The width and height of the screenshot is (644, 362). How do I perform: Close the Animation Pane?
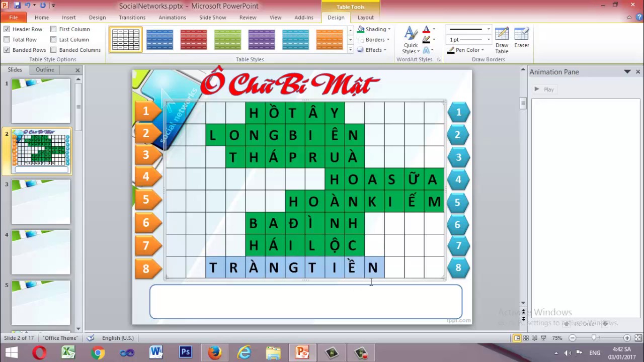[x=637, y=72]
